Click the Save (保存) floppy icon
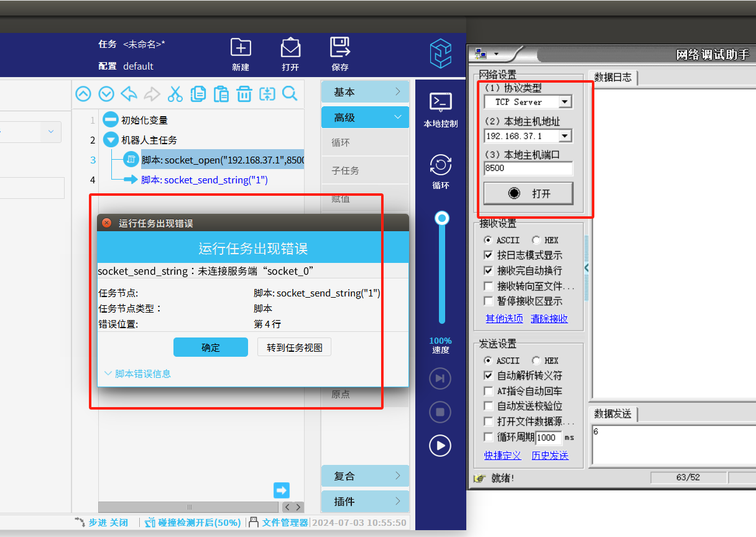 340,48
